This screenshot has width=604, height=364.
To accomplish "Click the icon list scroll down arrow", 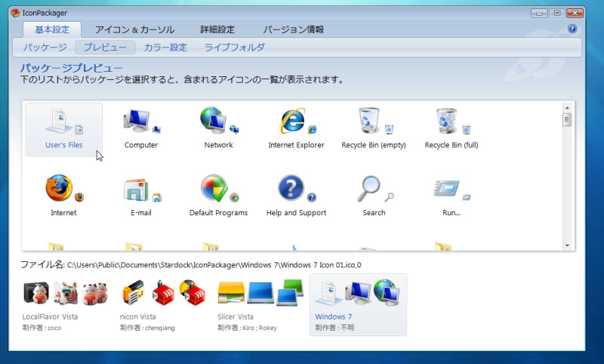I will (567, 245).
